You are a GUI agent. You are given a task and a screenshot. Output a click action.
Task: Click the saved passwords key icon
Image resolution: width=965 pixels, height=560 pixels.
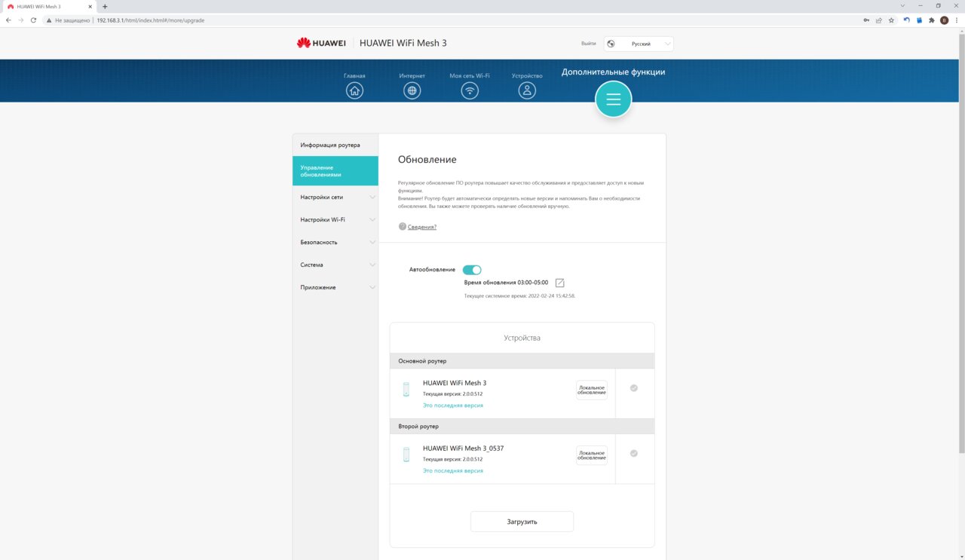(867, 20)
